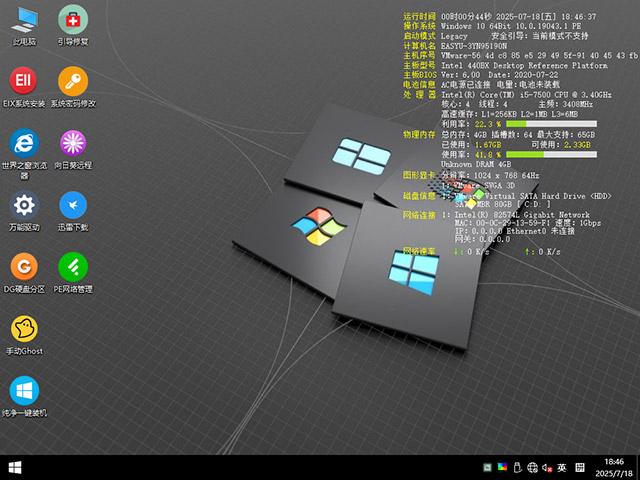This screenshot has height=480, width=640.
Task: Open the Windows Start button
Action: tap(15, 468)
